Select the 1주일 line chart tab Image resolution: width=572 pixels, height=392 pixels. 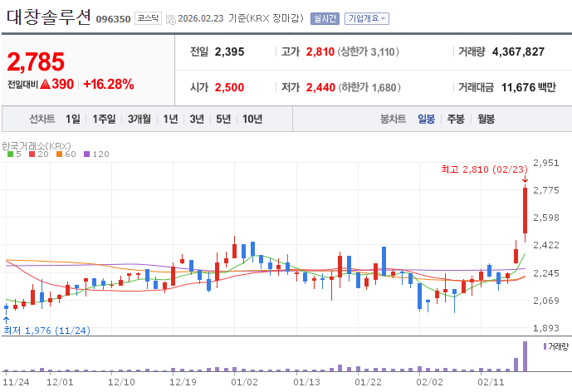coord(104,119)
